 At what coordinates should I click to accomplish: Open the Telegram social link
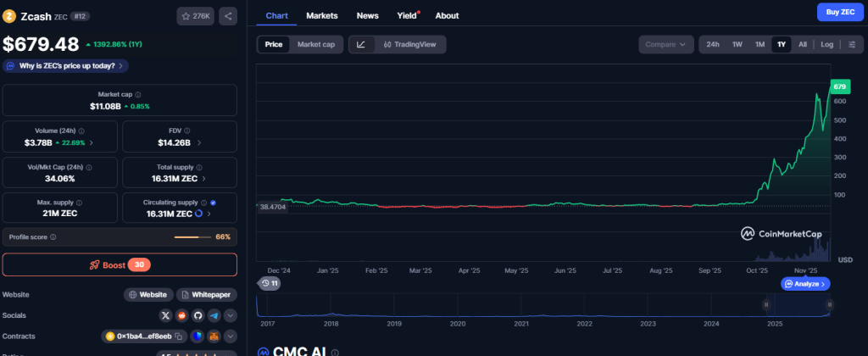(x=214, y=315)
